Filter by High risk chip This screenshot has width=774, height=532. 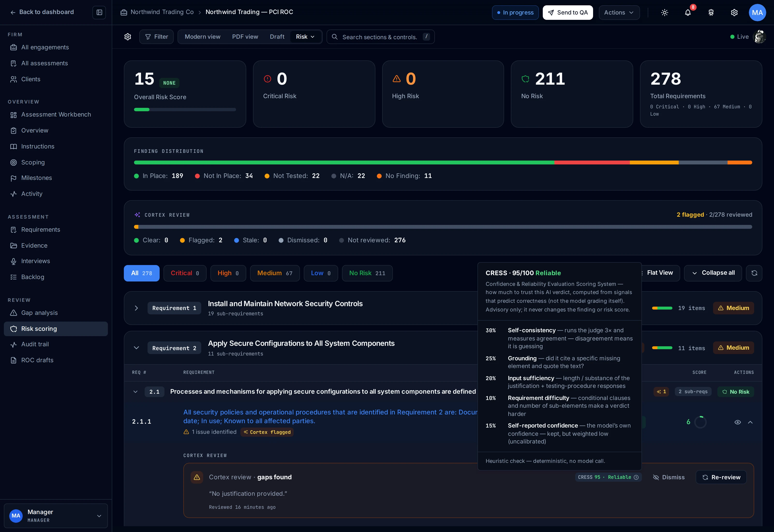228,273
